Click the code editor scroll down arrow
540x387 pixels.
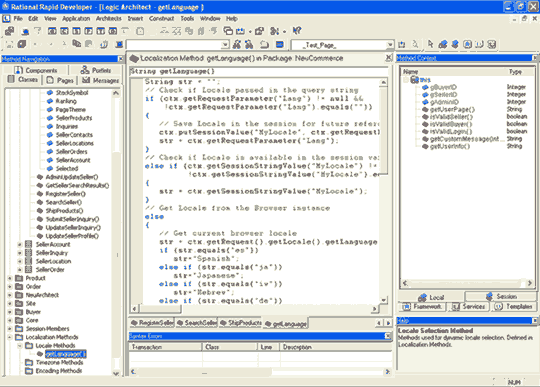point(383,300)
